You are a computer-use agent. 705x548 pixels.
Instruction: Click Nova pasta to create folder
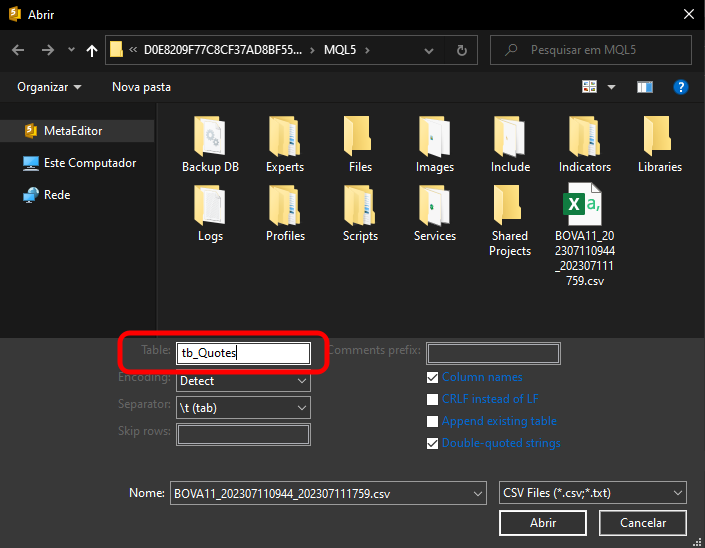click(x=141, y=87)
